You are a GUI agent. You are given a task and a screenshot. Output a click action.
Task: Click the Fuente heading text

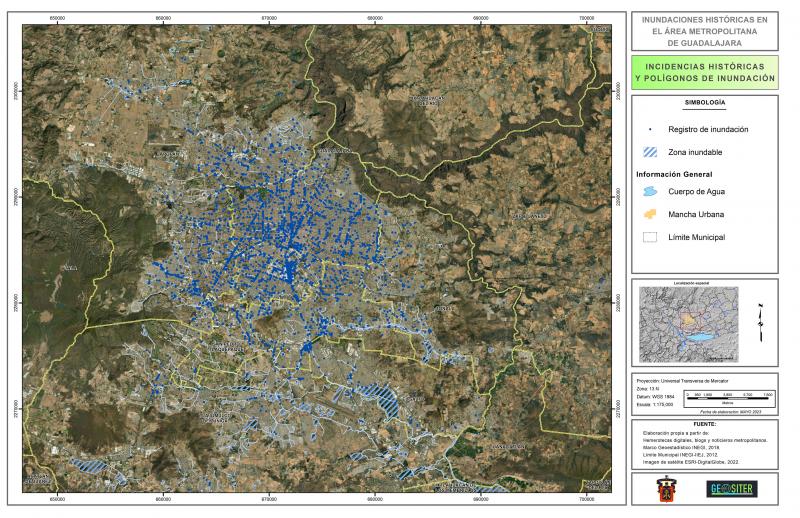705,424
